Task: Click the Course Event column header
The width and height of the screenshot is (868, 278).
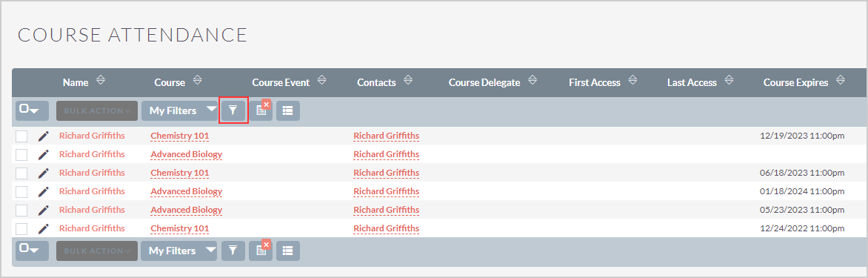Action: tap(281, 82)
